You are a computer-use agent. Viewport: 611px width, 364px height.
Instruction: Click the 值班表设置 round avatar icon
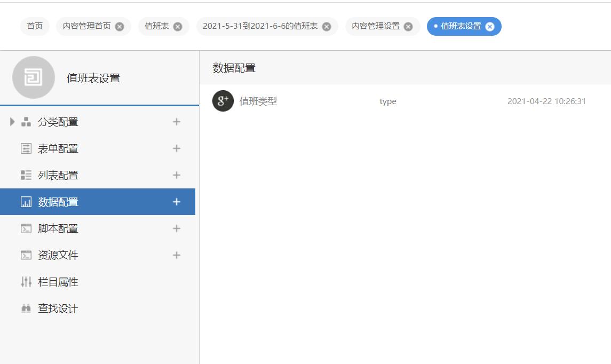34,78
